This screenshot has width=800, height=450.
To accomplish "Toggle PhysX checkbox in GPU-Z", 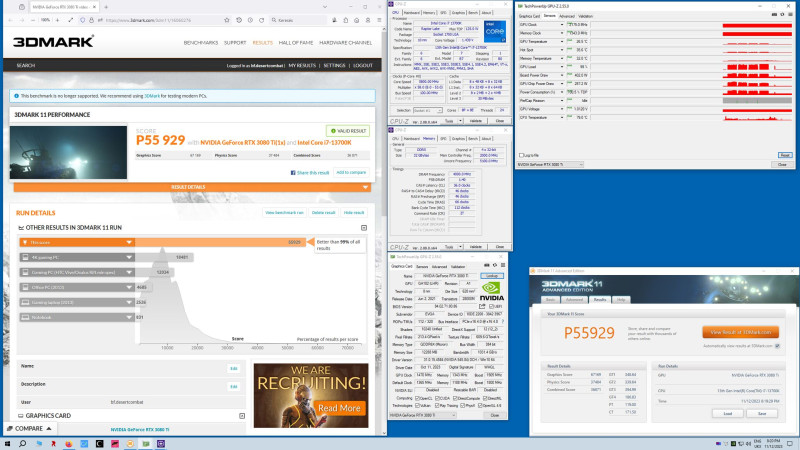I will (463, 405).
